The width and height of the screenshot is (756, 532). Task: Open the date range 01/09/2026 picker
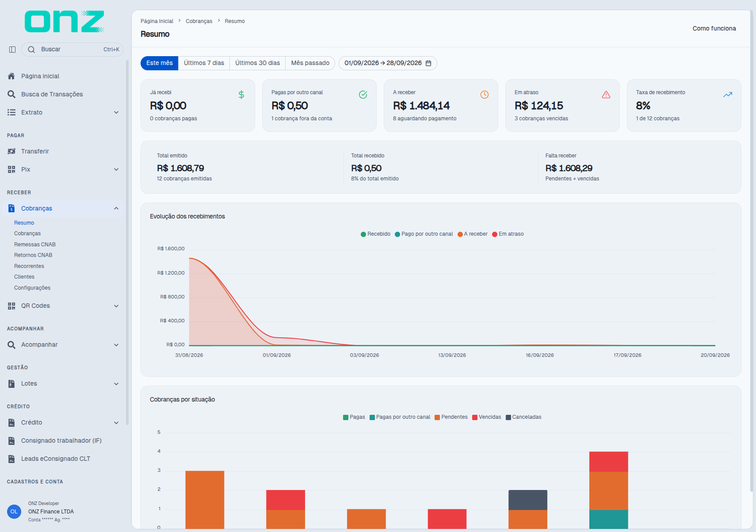pyautogui.click(x=388, y=63)
